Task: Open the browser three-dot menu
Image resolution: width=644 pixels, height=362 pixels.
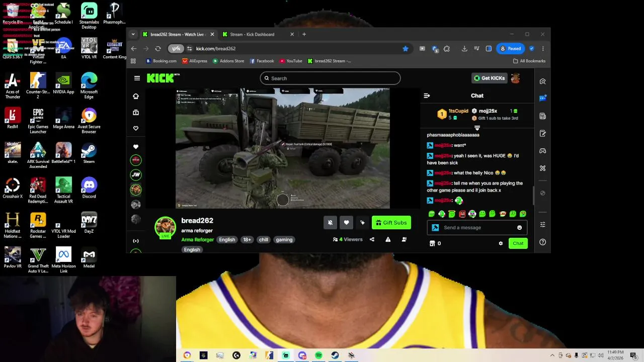Action: click(x=543, y=49)
